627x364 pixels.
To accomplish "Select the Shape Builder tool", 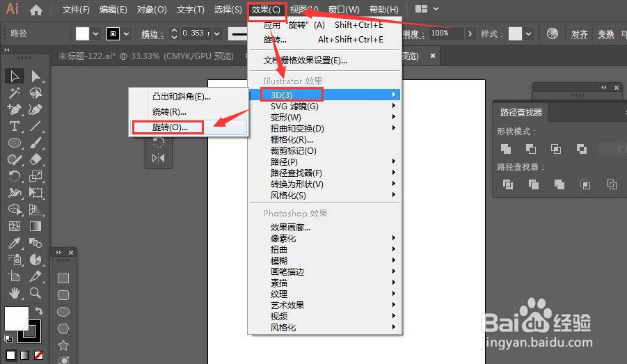I will [15, 209].
